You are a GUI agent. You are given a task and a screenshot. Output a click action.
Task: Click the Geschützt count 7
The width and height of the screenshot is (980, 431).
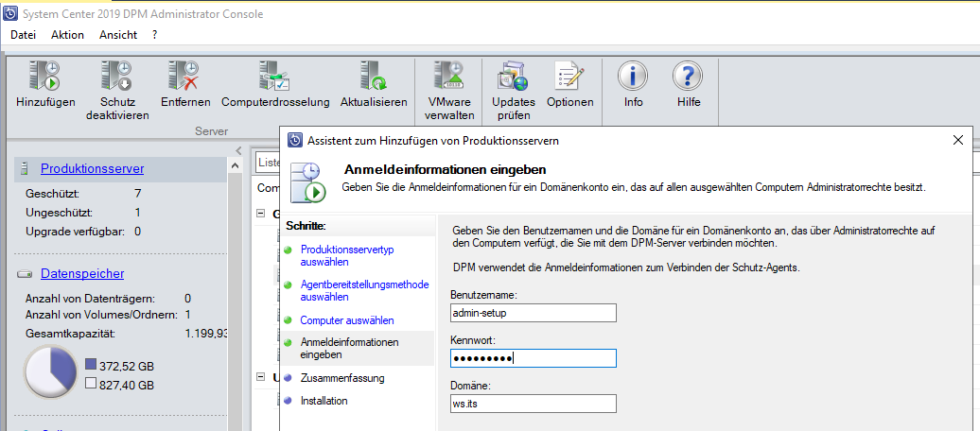coord(138,194)
